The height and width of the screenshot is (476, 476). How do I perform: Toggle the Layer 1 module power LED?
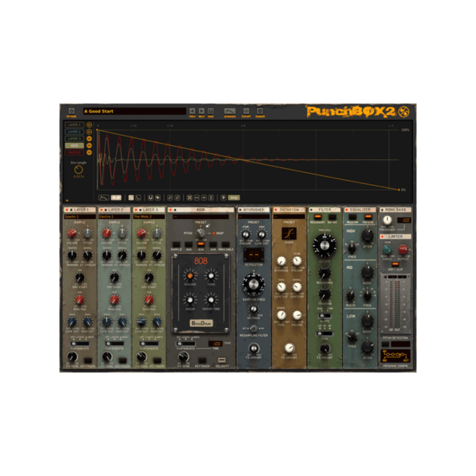point(67,209)
